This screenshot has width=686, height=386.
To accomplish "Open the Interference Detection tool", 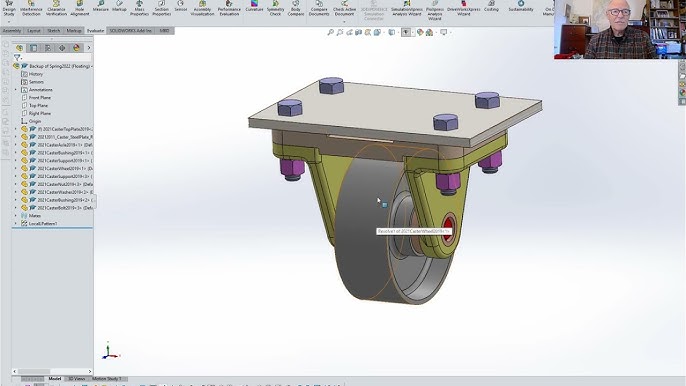I will tap(31, 8).
